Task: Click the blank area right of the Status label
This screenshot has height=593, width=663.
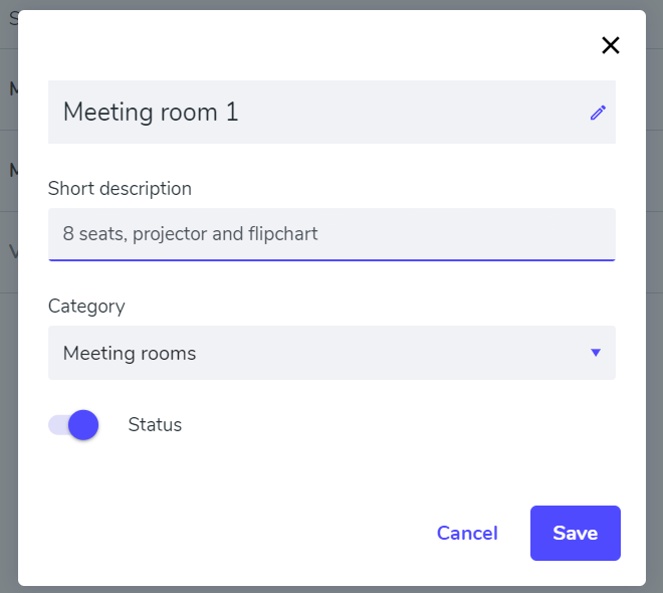Action: (400, 425)
